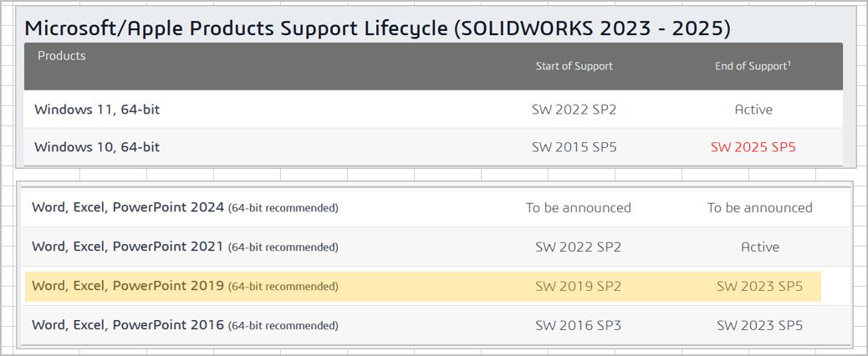Viewport: 868px width, 356px height.
Task: Click Active status for Windows 11
Action: [753, 109]
